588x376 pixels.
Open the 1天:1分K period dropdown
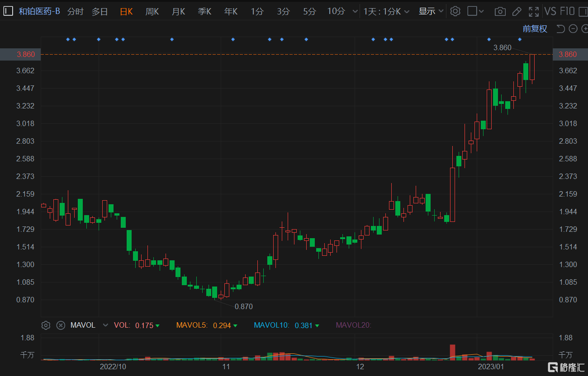pos(386,11)
